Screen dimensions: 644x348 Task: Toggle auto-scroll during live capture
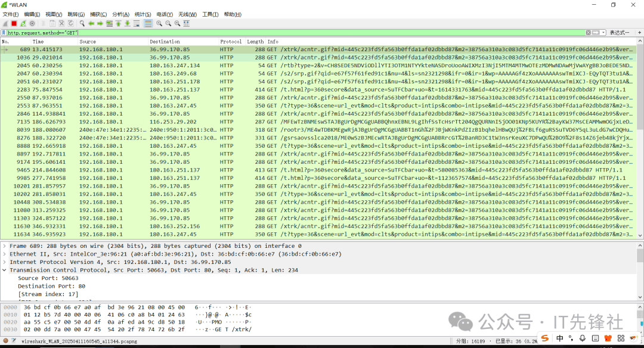[137, 23]
